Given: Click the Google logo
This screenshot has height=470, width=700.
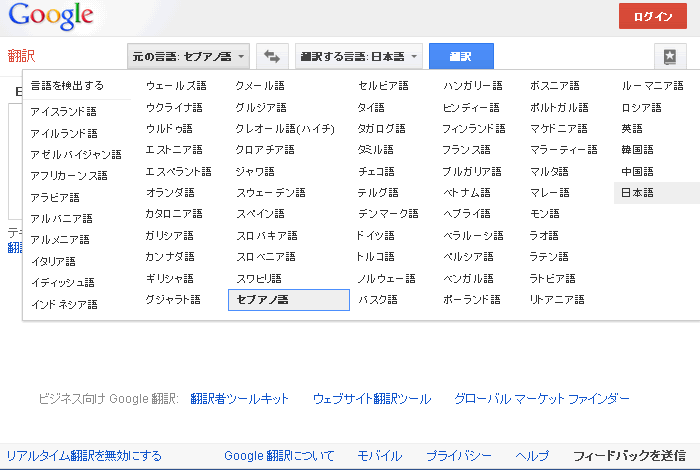Looking at the screenshot, I should pos(51,17).
